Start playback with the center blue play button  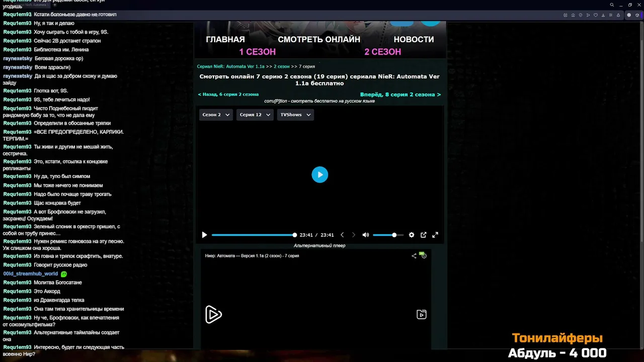point(319,174)
